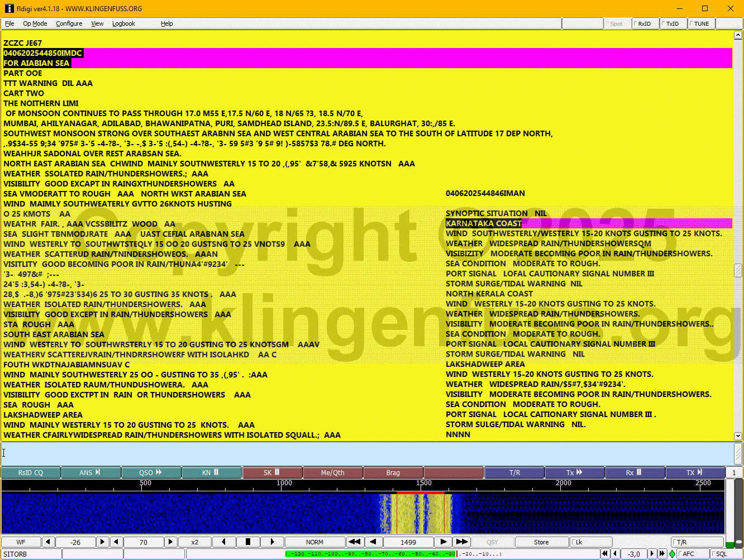Click the NORM waterfall speed button

[x=314, y=542]
